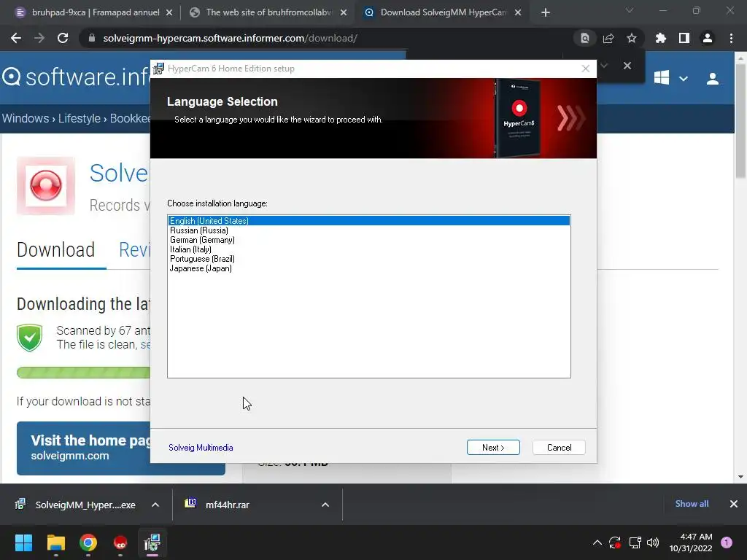Open a new Chrome tab
747x560 pixels.
coord(546,13)
